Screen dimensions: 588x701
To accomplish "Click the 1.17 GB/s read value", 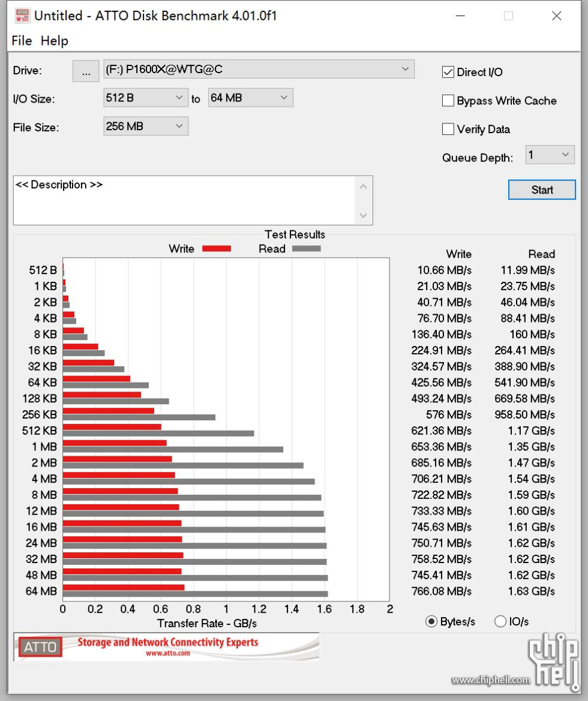I will [x=531, y=431].
